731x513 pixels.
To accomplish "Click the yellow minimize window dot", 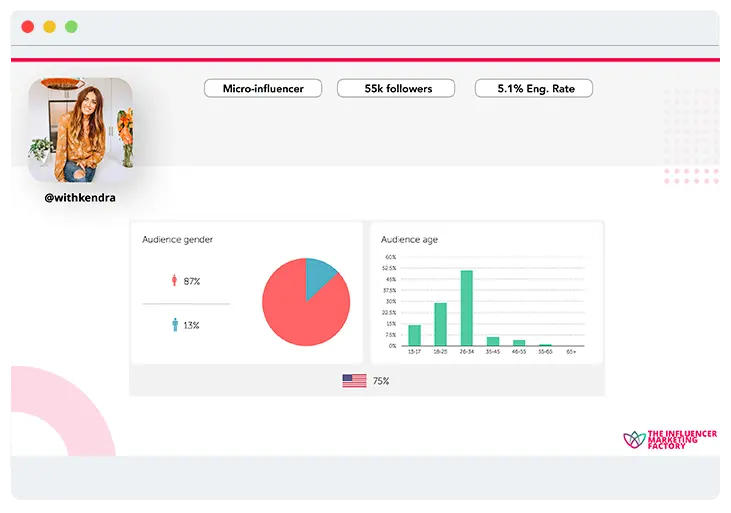I will coord(49,27).
